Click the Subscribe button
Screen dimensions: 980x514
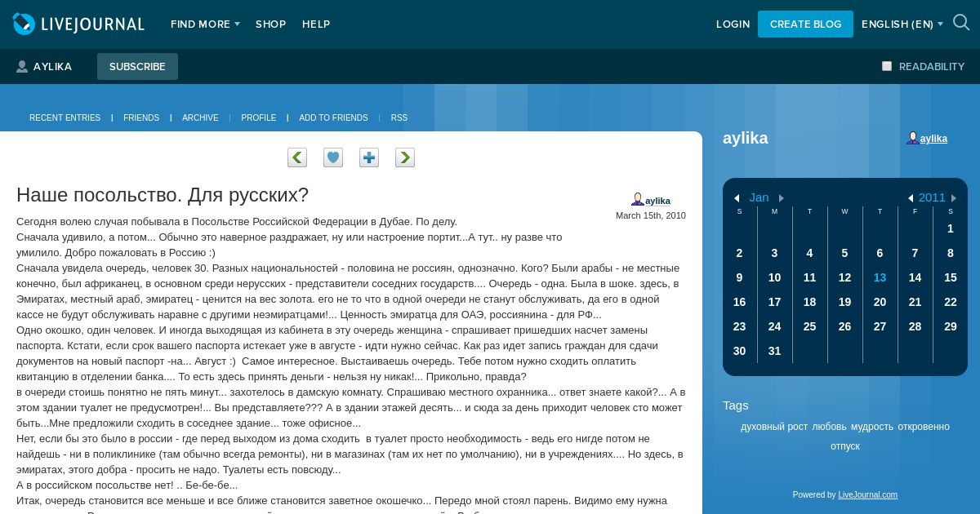click(137, 67)
